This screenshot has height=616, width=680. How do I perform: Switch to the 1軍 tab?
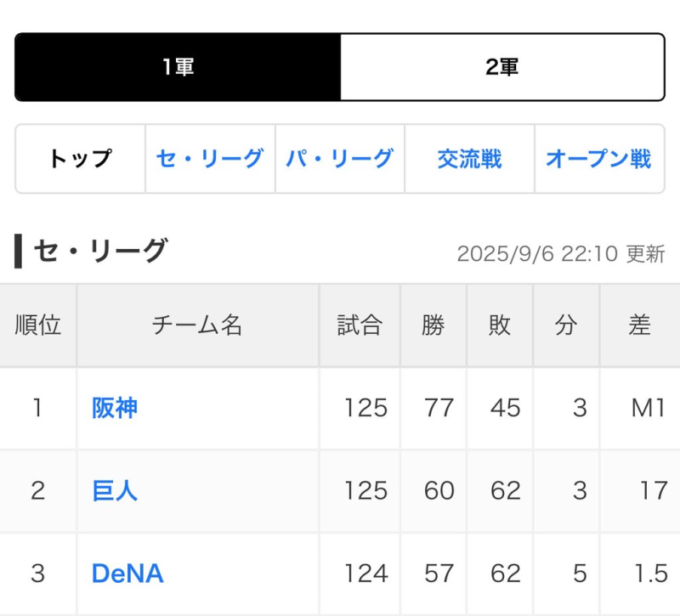[x=178, y=68]
